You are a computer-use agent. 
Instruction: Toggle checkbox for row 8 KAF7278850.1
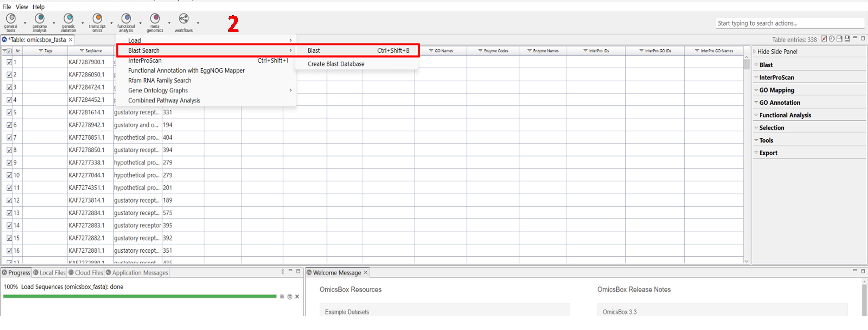tap(9, 150)
